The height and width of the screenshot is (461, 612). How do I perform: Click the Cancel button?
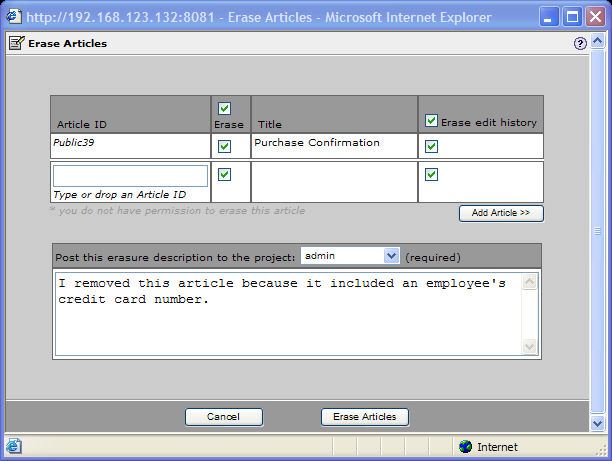point(224,417)
